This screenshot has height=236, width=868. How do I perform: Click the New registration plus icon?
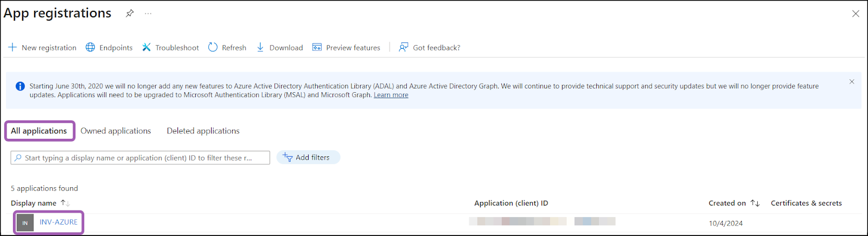(12, 48)
